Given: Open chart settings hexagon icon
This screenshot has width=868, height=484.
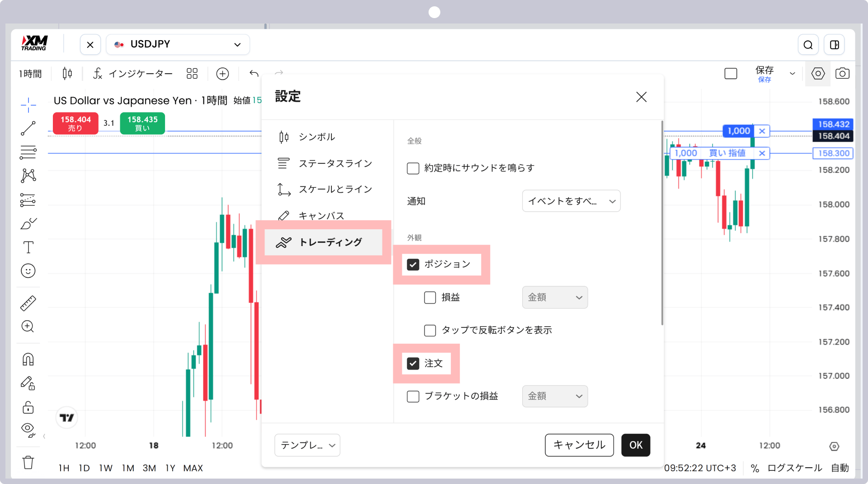Looking at the screenshot, I should pos(818,73).
